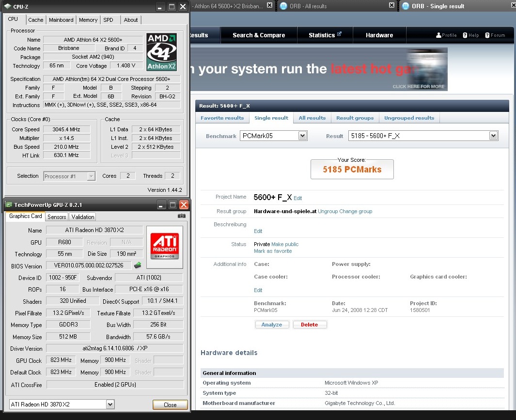Switch to the Memory tab in CPU-Z

tap(88, 20)
